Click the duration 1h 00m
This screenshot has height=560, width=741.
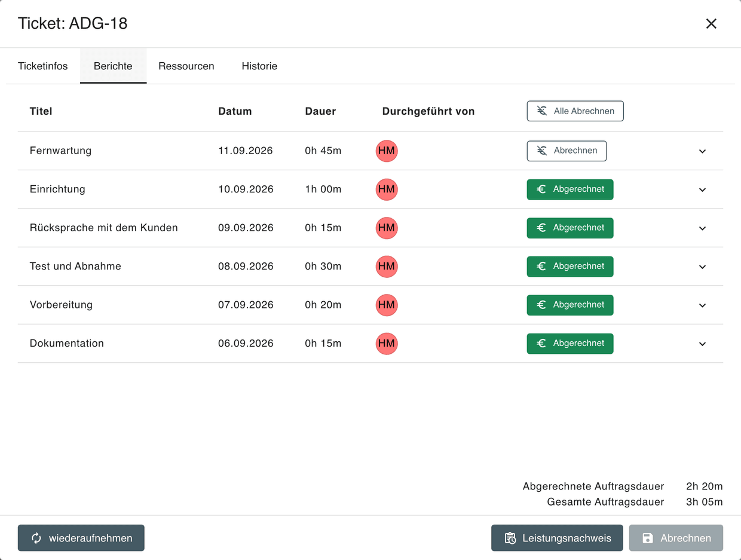click(323, 189)
